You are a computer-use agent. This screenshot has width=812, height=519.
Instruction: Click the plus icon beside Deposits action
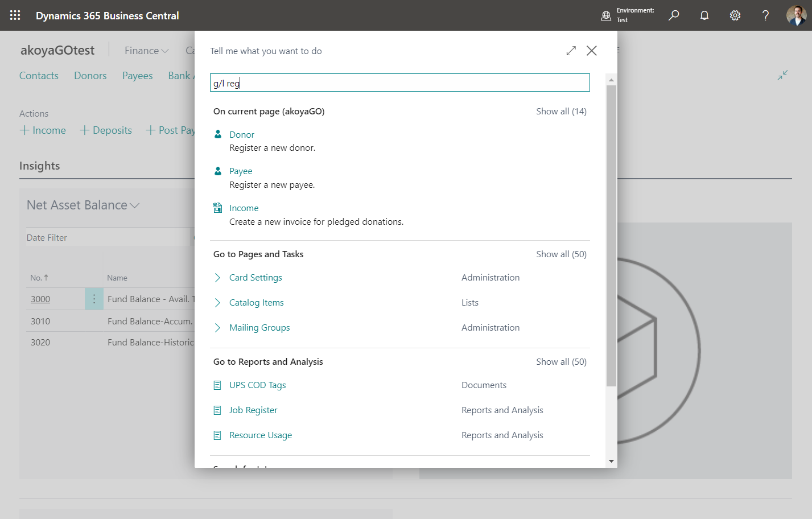85,130
